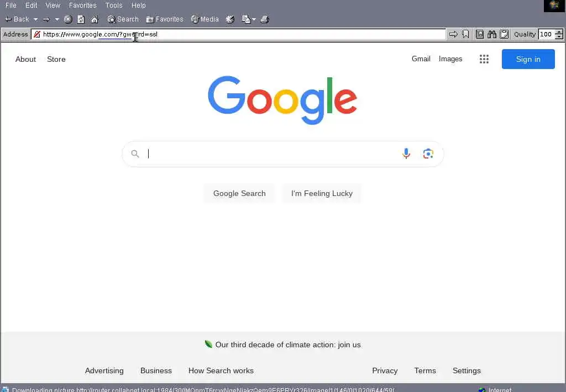Decrease Quality with the down spinner arrow
566x392 pixels.
click(559, 37)
